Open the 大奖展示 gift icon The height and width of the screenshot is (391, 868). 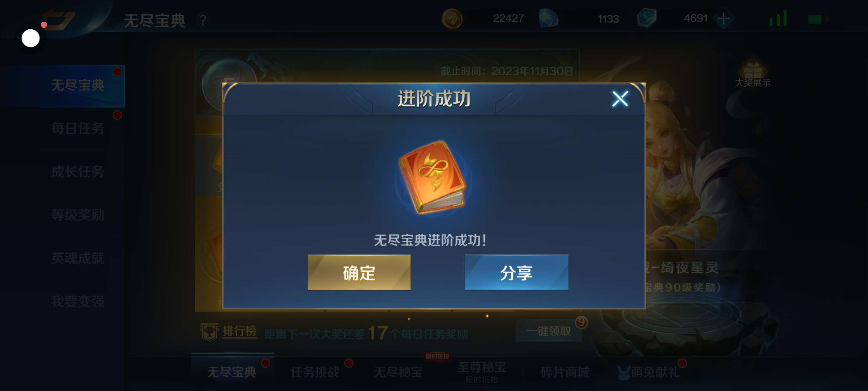(x=753, y=73)
